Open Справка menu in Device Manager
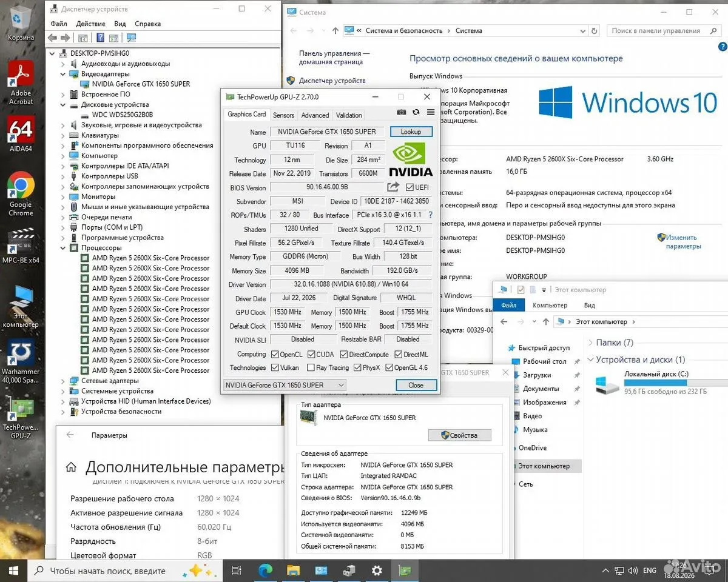728x582 pixels. click(x=148, y=24)
